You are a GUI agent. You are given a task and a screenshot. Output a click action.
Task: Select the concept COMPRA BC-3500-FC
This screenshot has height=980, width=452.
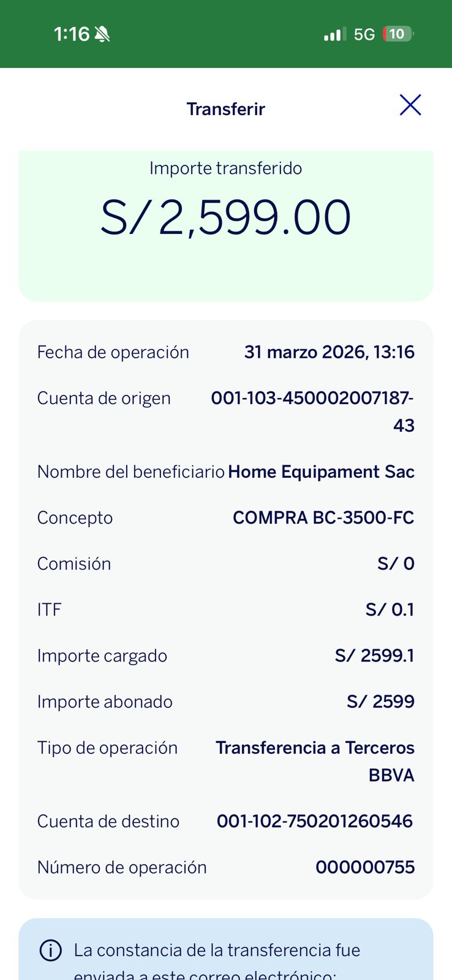coord(323,518)
